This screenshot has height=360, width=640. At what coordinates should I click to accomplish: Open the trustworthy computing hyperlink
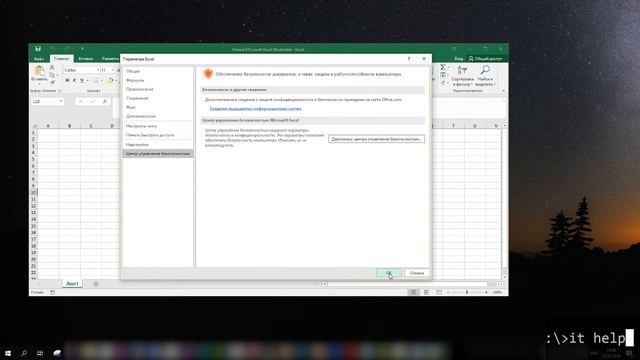click(x=256, y=109)
